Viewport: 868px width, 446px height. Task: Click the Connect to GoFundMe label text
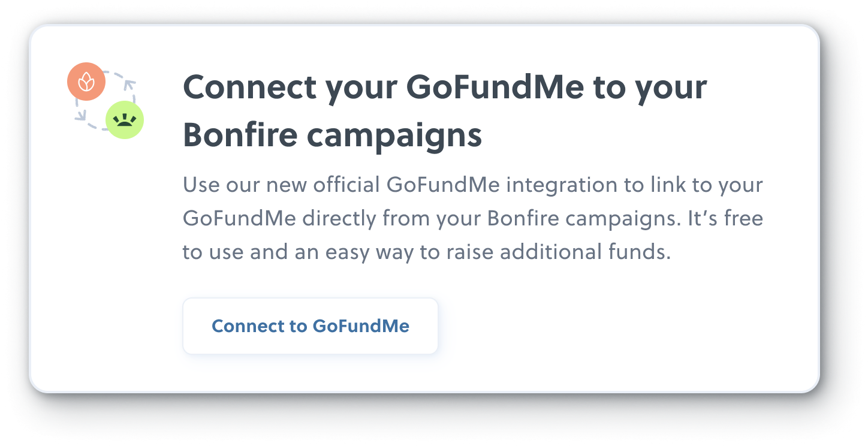[x=310, y=326]
